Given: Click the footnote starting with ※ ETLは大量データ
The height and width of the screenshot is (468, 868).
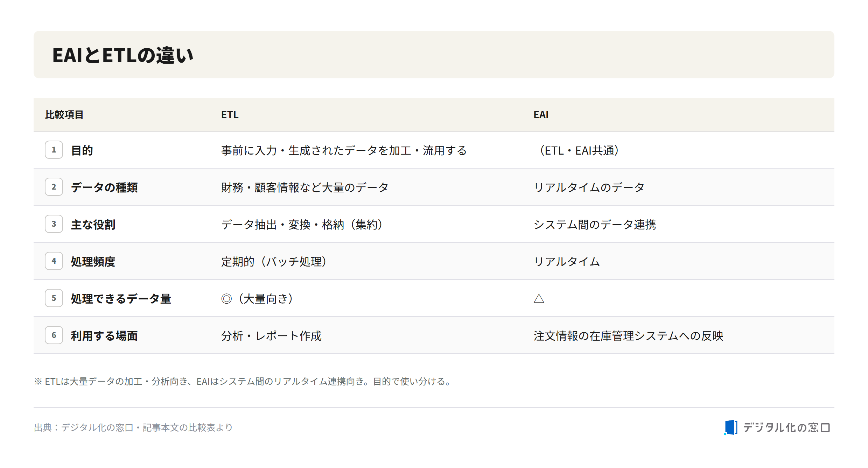Looking at the screenshot, I should pos(243,381).
